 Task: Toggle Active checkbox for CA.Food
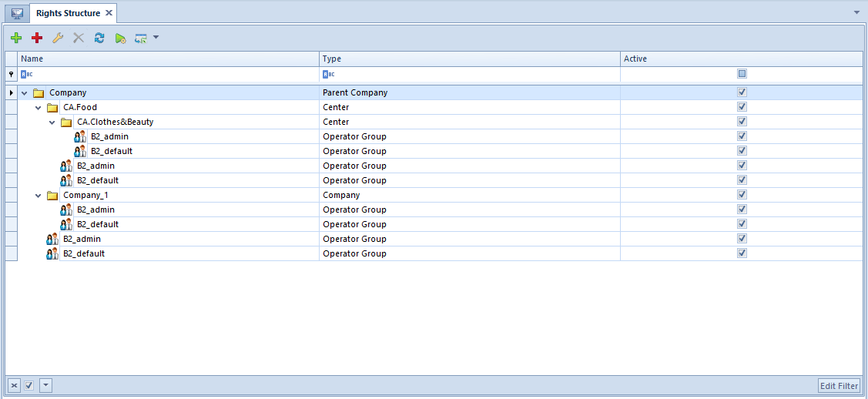coord(742,107)
